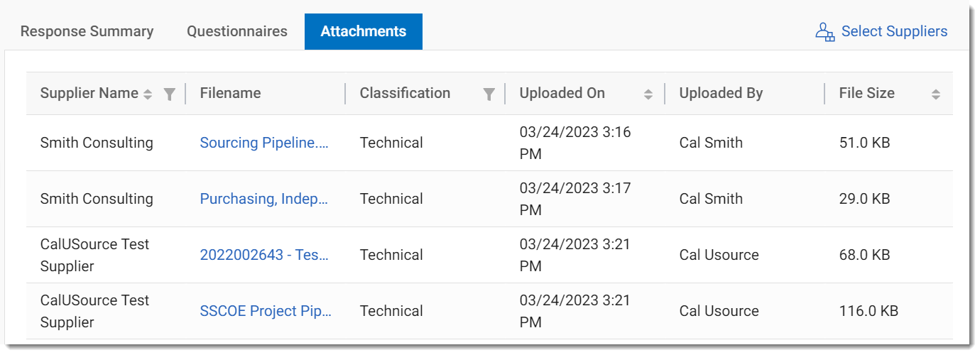Download the 2022002643 - Tes… attachment

[x=264, y=255]
